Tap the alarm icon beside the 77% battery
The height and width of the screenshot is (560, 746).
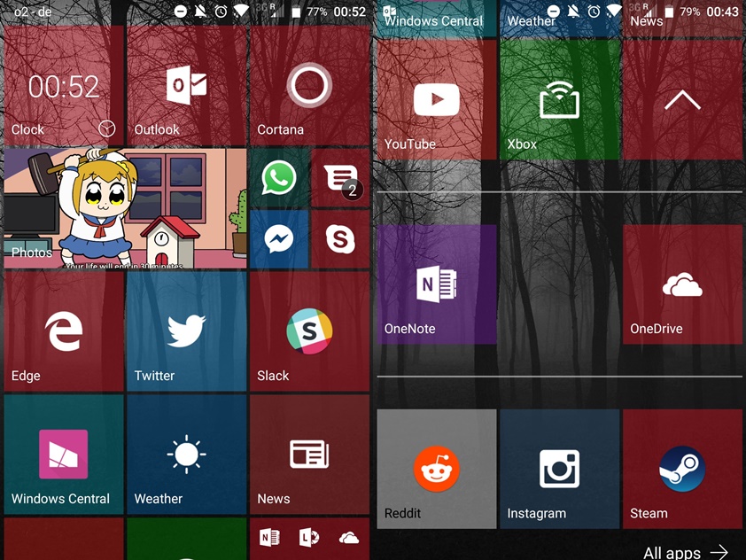[221, 12]
